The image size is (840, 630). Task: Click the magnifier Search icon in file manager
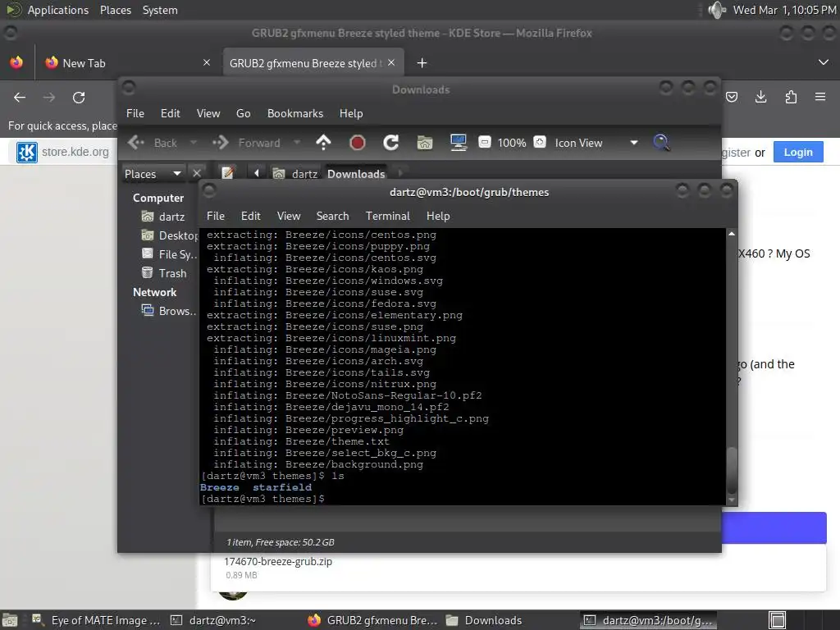661,143
